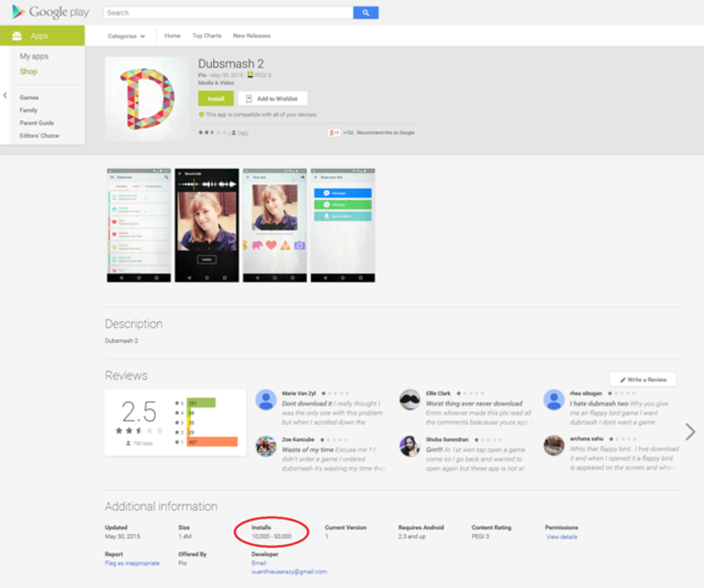Open the second screenshot thumbnail with waveform
This screenshot has height=588, width=704.
[x=207, y=226]
